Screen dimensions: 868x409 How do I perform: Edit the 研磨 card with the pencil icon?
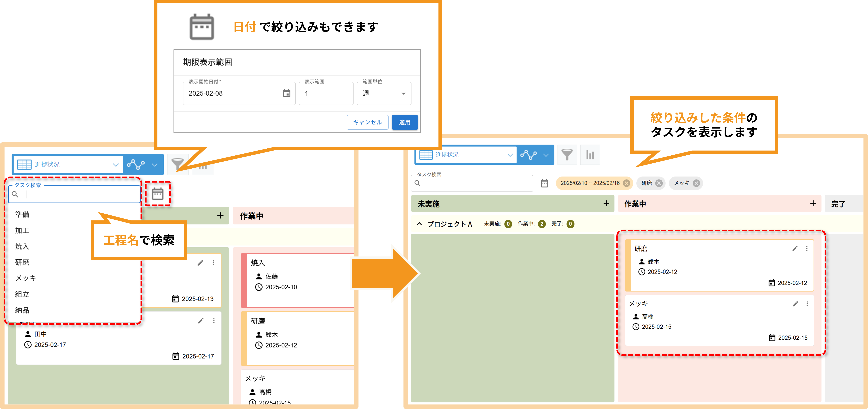click(x=795, y=249)
